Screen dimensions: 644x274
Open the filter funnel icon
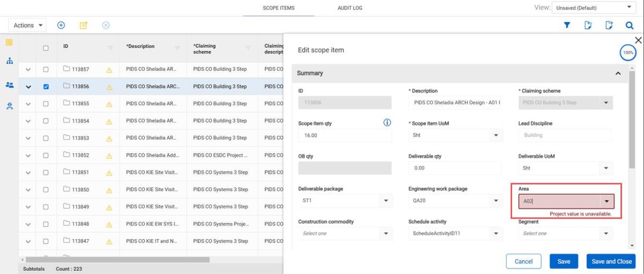click(567, 25)
